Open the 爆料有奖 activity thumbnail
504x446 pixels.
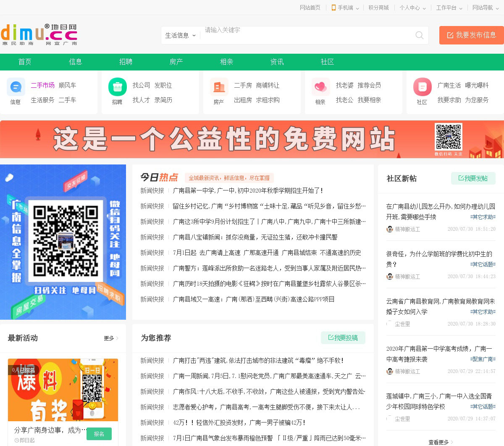[x=63, y=390]
